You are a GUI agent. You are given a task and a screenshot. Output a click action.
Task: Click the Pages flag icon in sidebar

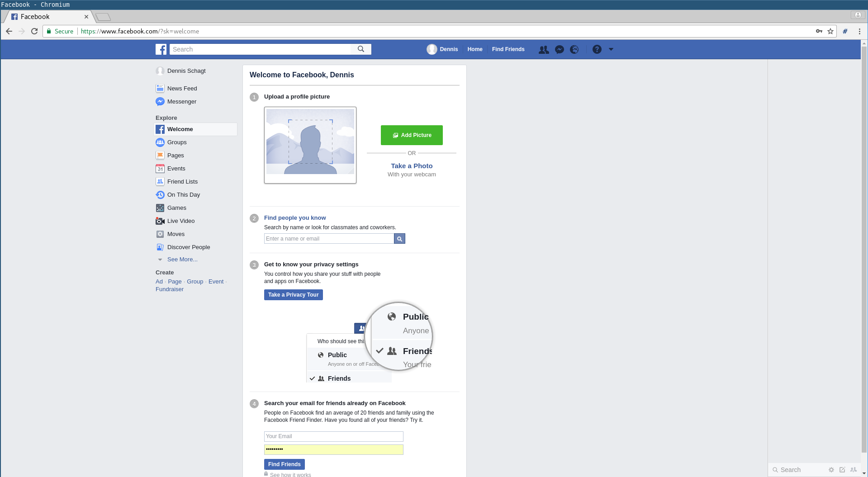(160, 156)
